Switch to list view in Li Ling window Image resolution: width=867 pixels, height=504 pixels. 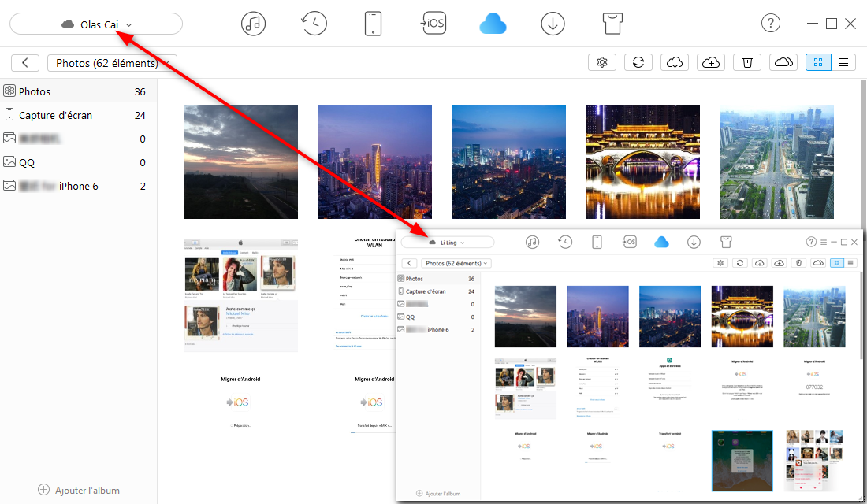point(850,263)
